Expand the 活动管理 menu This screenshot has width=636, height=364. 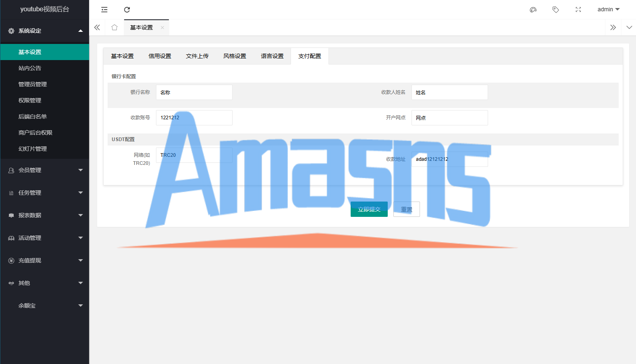point(45,238)
